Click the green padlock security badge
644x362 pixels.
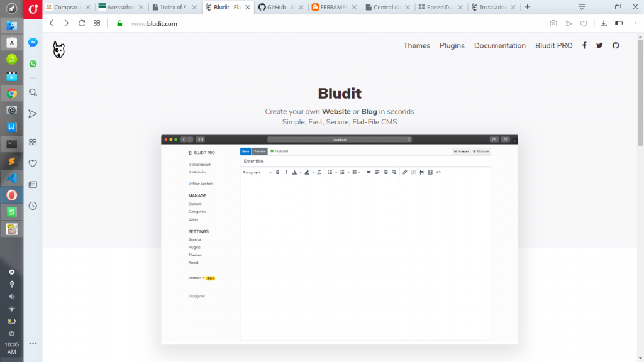119,24
